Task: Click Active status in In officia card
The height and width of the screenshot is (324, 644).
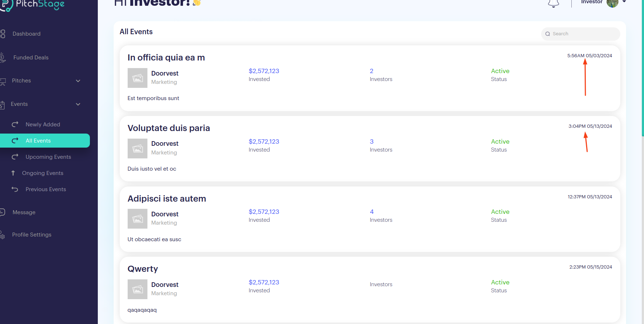Action: click(500, 71)
